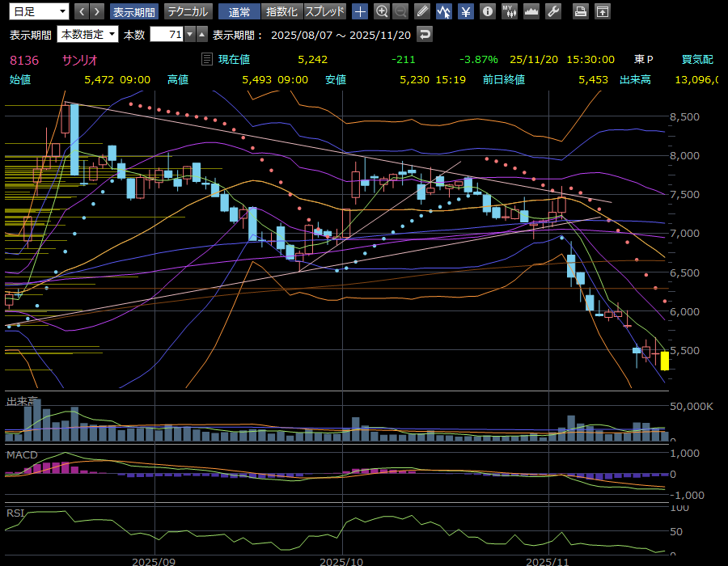Click the bar count field showing 71
The width and height of the screenshot is (728, 566).
[x=167, y=34]
